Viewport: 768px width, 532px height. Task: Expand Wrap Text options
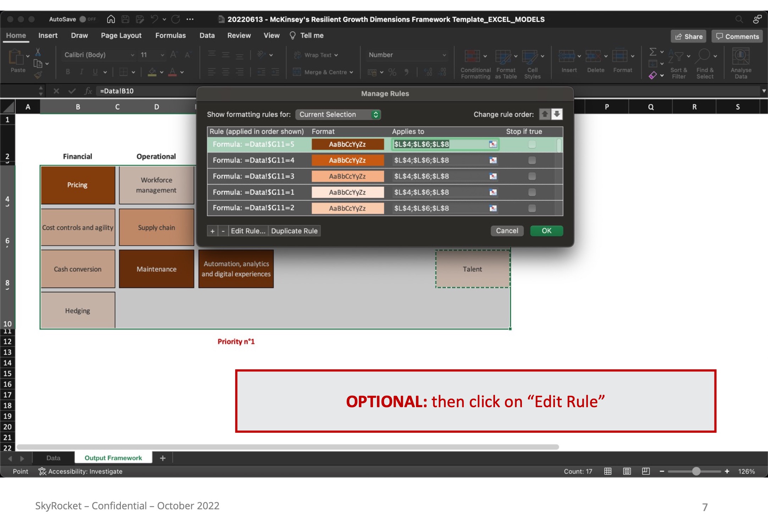tap(336, 55)
